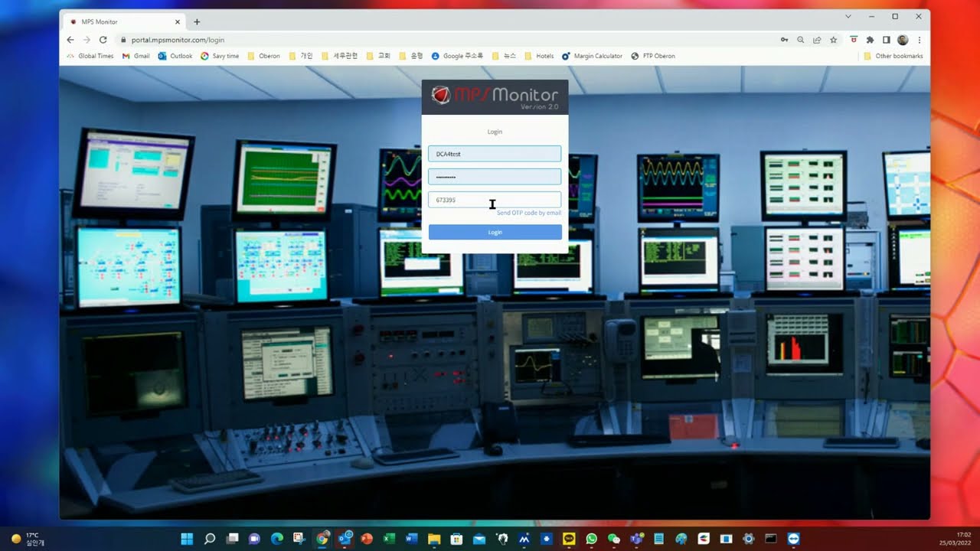Viewport: 980px width, 551px height.
Task: Open a new browser tab
Action: (x=197, y=22)
